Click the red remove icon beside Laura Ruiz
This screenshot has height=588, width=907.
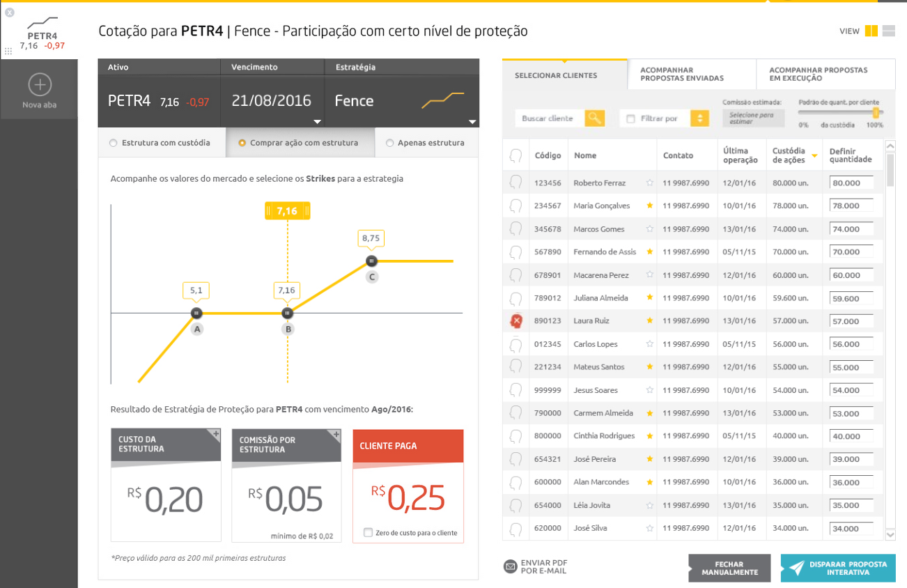click(x=516, y=321)
